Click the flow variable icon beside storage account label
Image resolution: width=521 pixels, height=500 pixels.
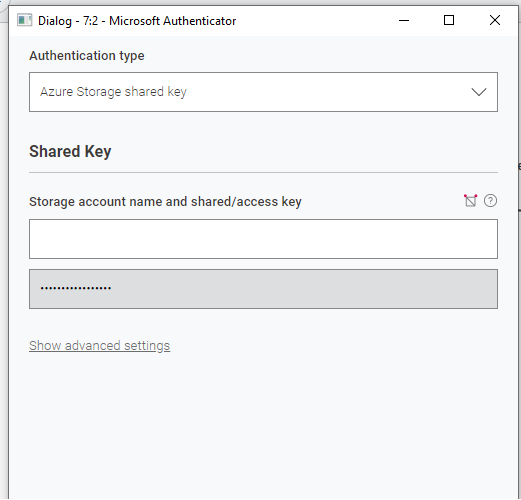coord(470,201)
